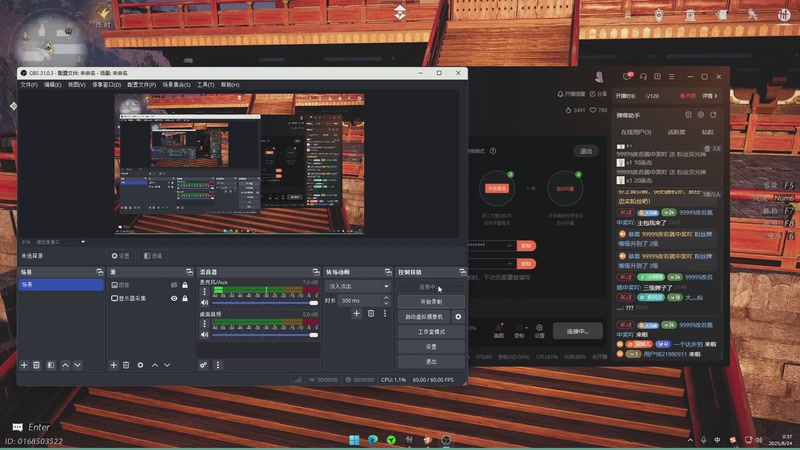This screenshot has width=800, height=450.
Task: Click the 启动虚拟摄像机 virtual camera button
Action: tap(424, 317)
